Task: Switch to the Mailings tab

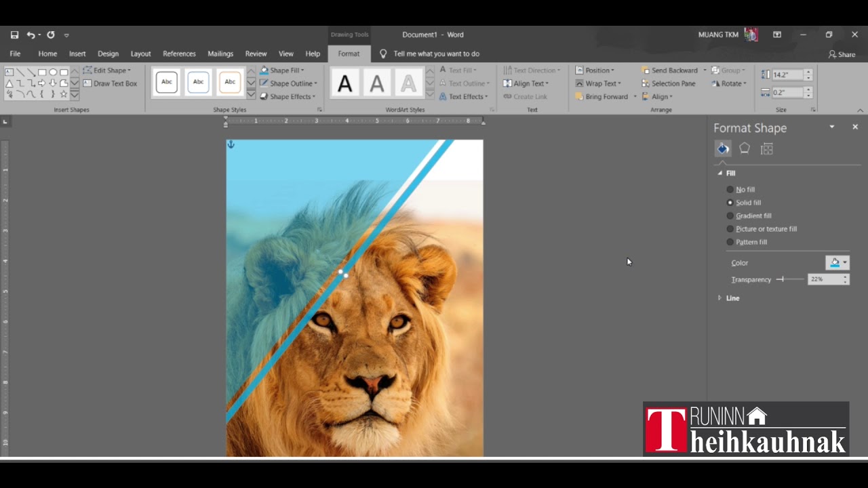Action: (x=220, y=54)
